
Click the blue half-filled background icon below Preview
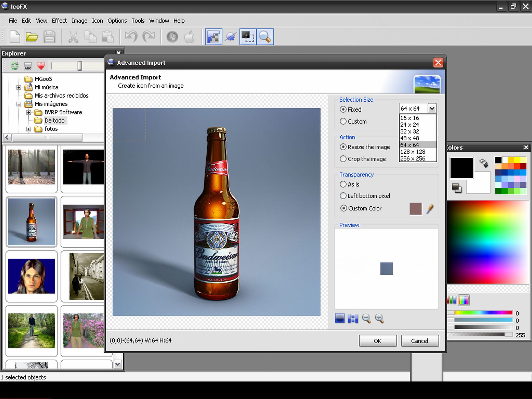tap(340, 318)
